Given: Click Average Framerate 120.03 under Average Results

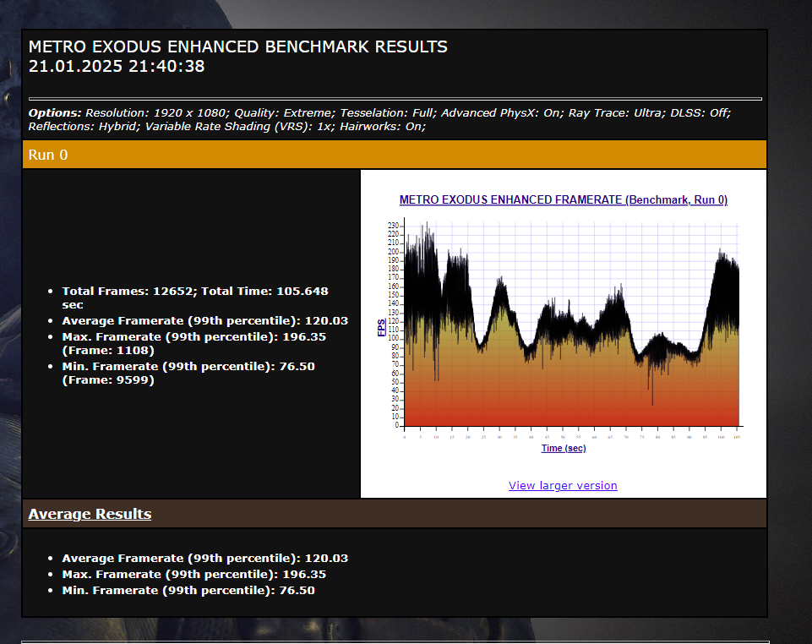Looking at the screenshot, I should [205, 558].
